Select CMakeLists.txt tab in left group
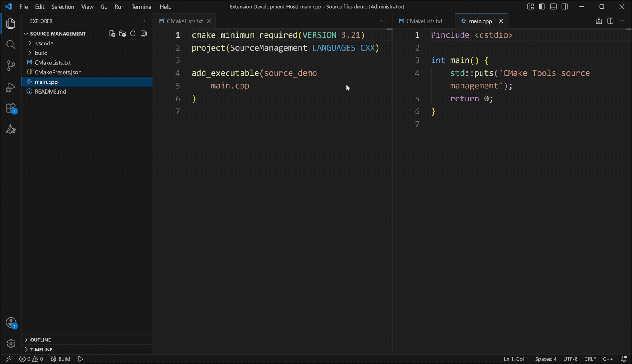The height and width of the screenshot is (364, 632). (x=185, y=21)
